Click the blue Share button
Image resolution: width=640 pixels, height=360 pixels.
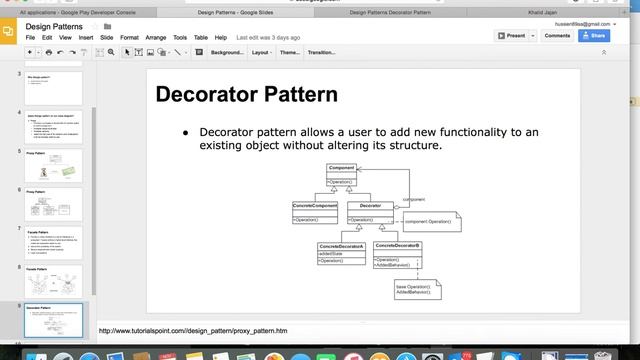click(594, 36)
